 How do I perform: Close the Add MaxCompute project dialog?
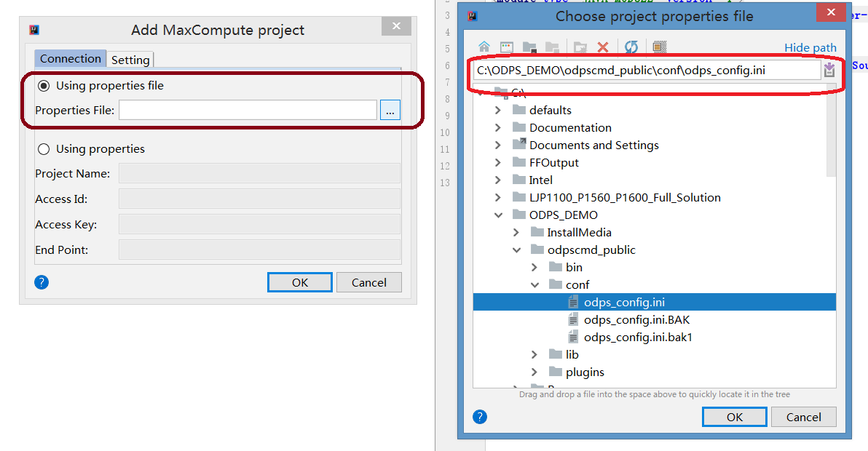coord(396,26)
